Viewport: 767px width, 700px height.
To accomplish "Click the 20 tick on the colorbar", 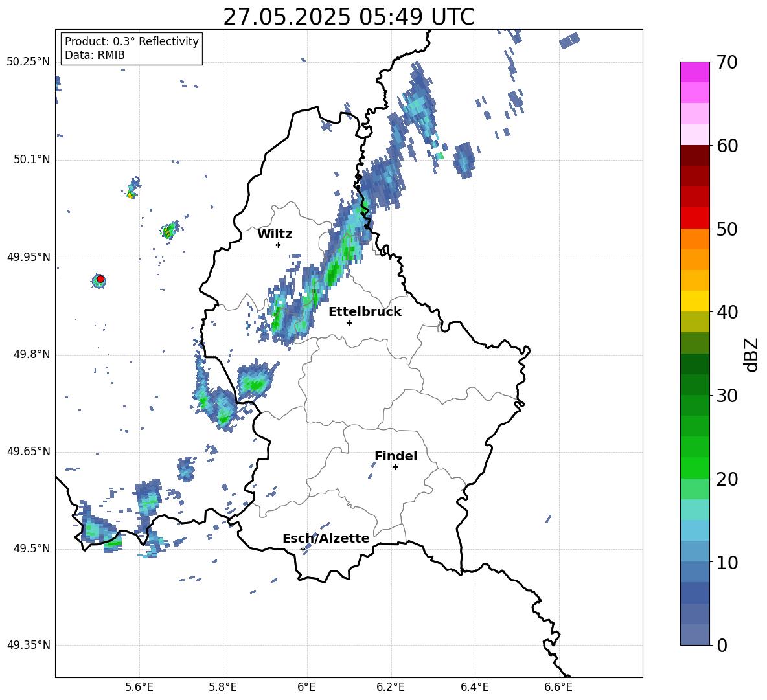I will tap(727, 479).
